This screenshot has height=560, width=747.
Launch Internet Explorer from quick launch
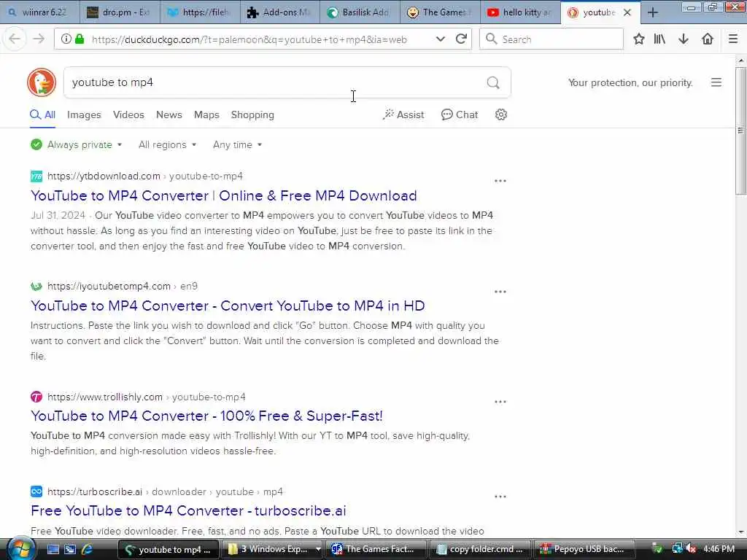pos(87,550)
